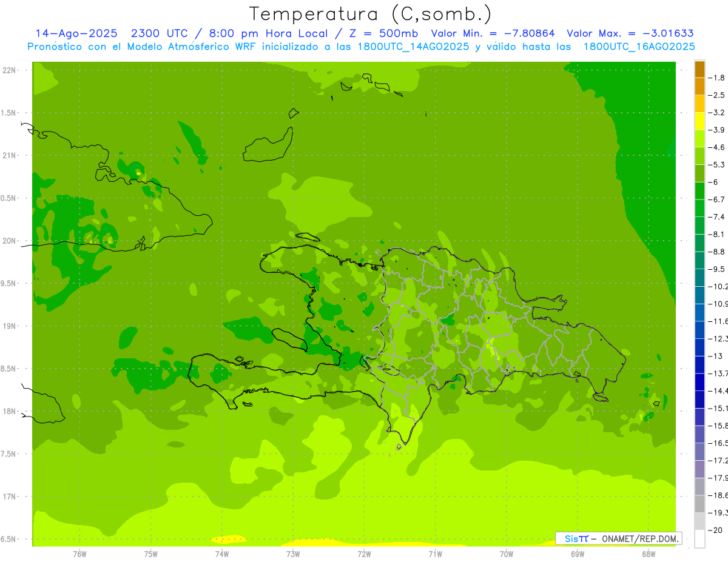Pick the amber swatch between -2.5 and -3.2
Viewport: 728px width, 562px height.
click(699, 104)
